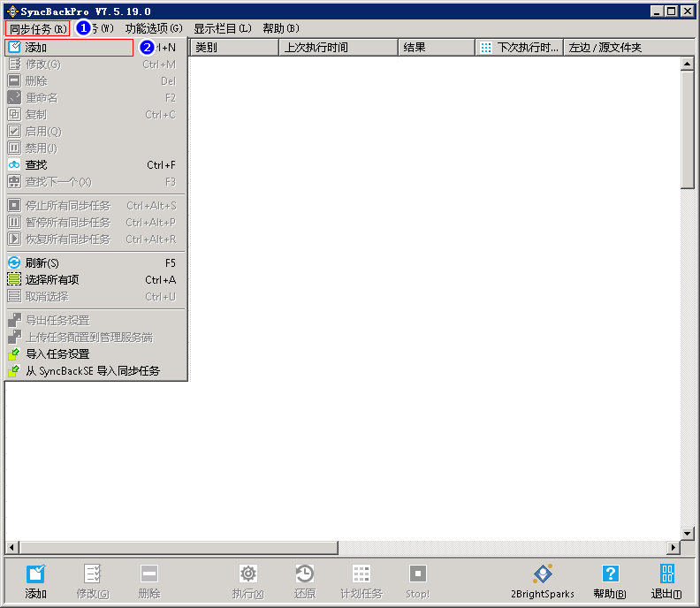Minimize the SyncBackPro window
700x608 pixels.
[656, 11]
